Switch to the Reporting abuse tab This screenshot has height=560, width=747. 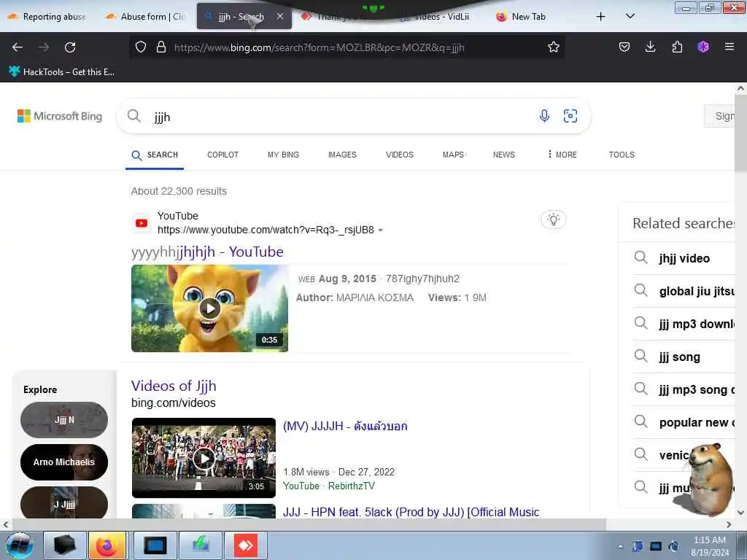pos(47,17)
